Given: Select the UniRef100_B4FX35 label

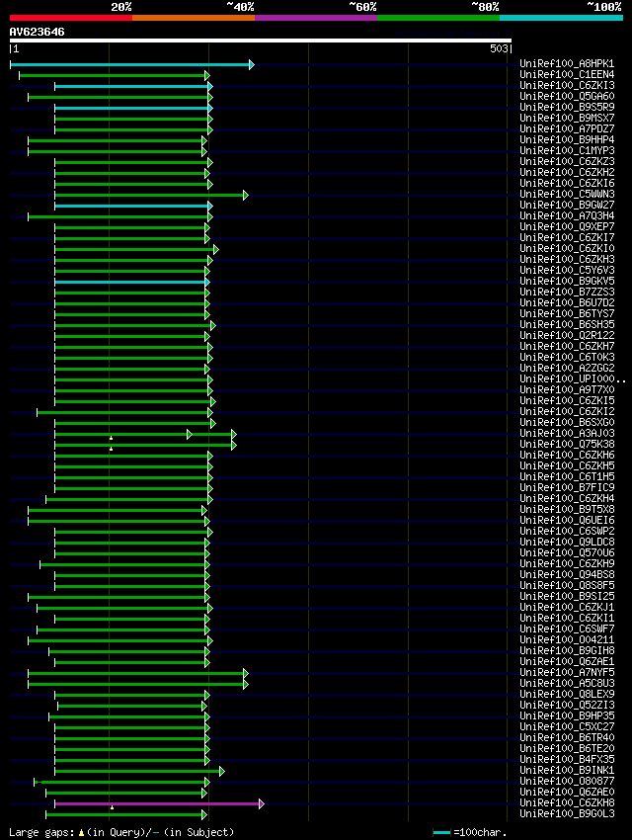Looking at the screenshot, I should click(x=567, y=759).
